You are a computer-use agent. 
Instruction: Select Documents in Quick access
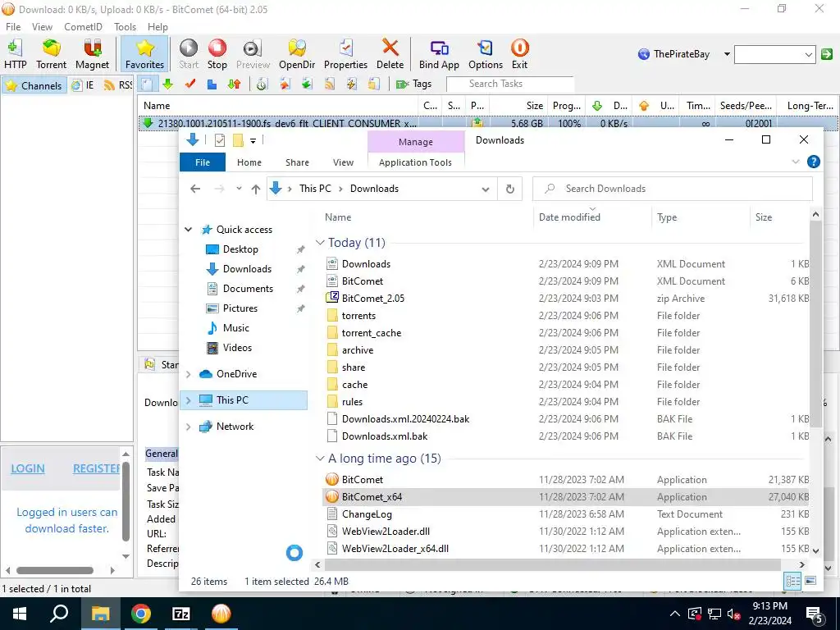[248, 288]
